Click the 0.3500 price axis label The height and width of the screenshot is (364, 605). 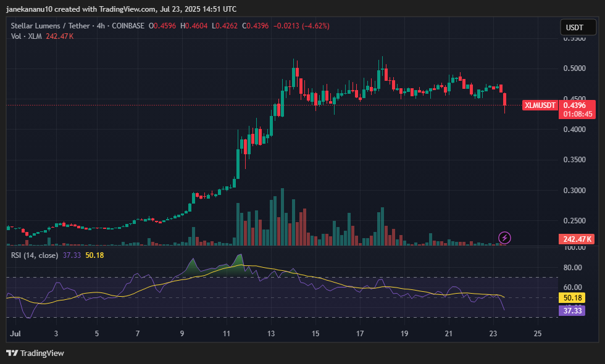(x=575, y=160)
